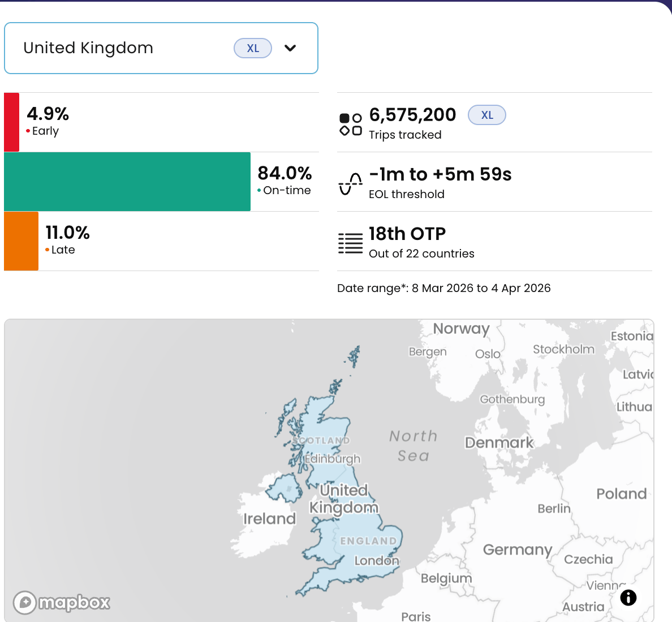
Task: Click the trips tracked shapes icon
Action: click(350, 124)
